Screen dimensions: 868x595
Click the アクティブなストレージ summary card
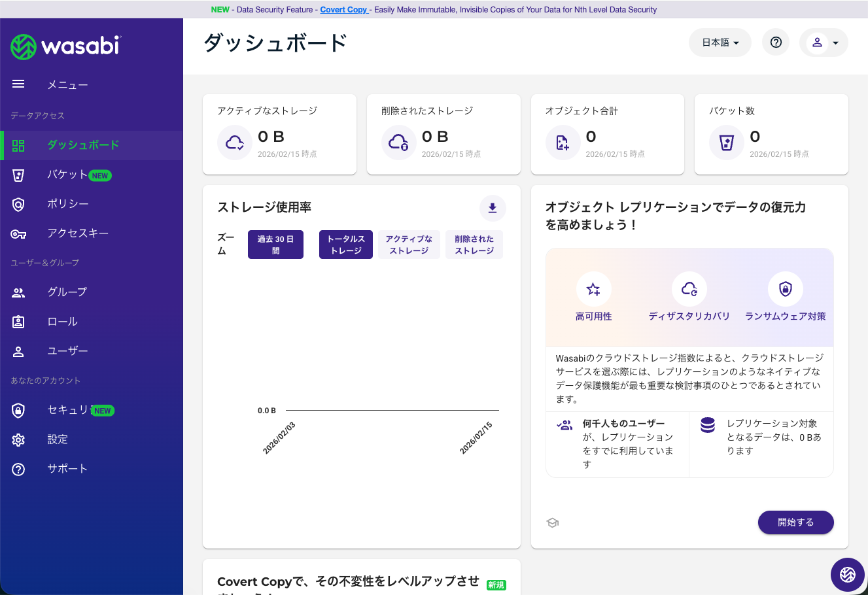(279, 135)
